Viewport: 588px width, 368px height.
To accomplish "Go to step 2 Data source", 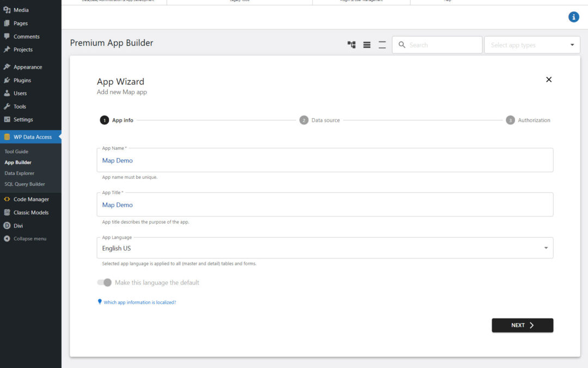I will (x=320, y=120).
